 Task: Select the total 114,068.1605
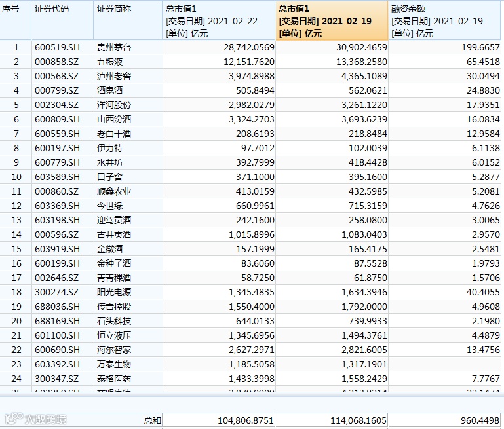coord(359,420)
